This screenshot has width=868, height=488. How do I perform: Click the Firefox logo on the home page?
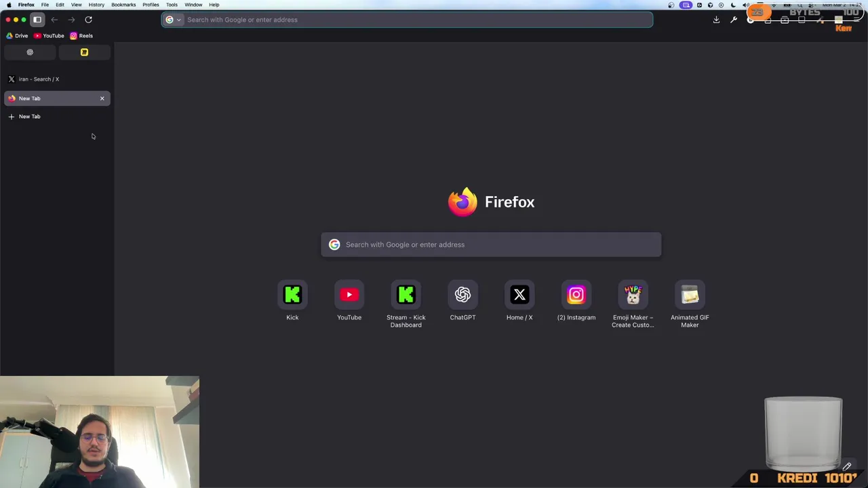point(462,202)
